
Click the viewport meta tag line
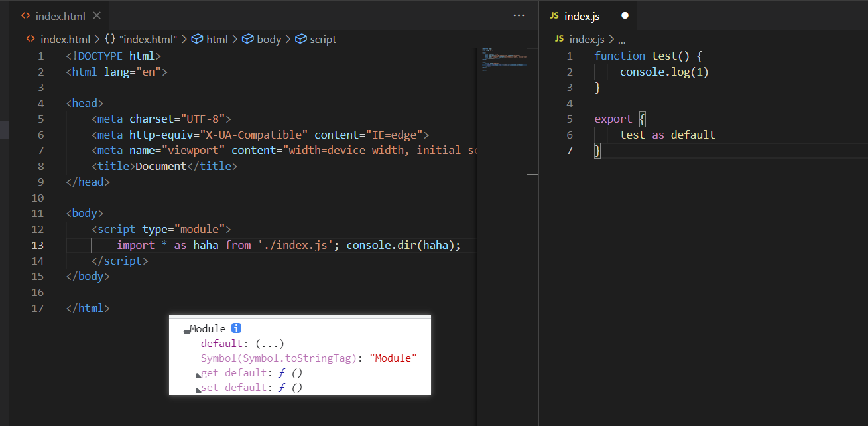coord(284,151)
